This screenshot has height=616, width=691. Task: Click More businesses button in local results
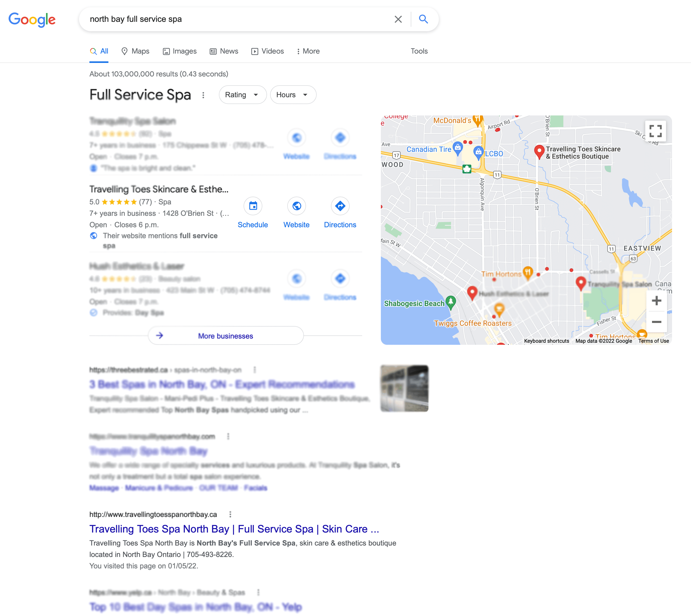coord(225,336)
